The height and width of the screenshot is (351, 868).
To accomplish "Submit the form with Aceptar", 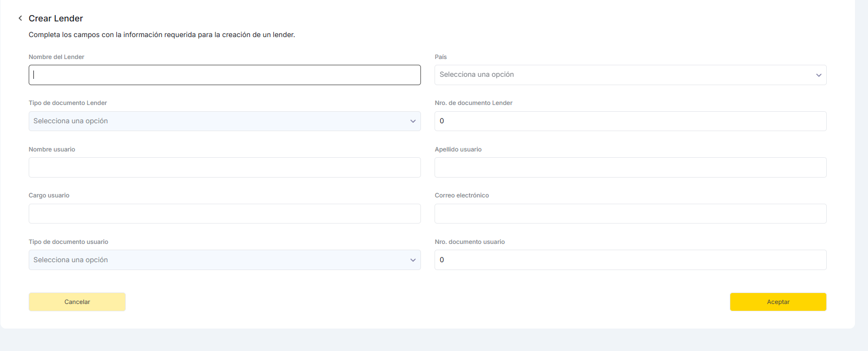I will [778, 302].
